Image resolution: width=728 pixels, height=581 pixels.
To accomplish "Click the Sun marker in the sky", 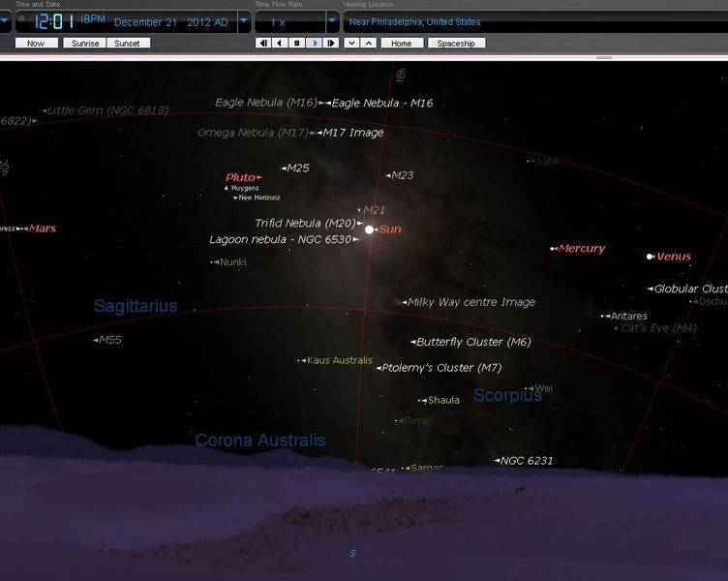I will point(369,229).
